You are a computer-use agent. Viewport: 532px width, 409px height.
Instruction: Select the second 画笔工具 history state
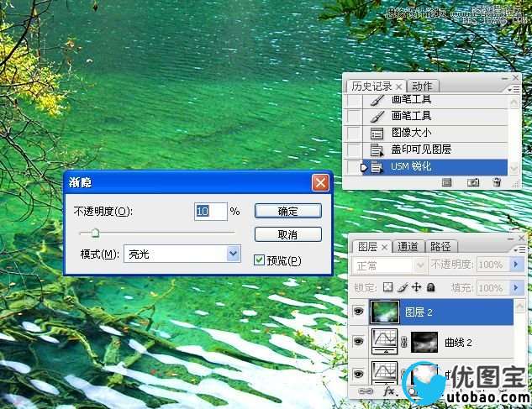click(x=435, y=117)
